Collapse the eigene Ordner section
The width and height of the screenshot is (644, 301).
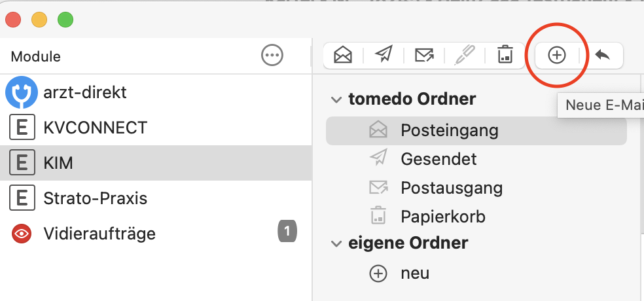tap(336, 243)
